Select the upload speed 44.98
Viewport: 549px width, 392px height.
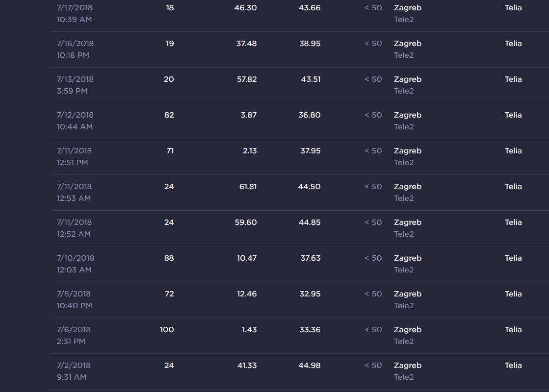(x=310, y=366)
